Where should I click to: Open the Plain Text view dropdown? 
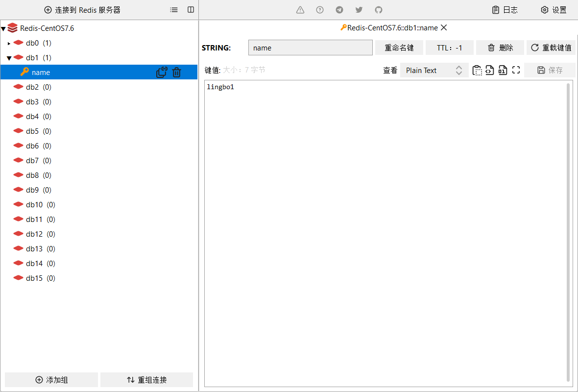coord(434,70)
